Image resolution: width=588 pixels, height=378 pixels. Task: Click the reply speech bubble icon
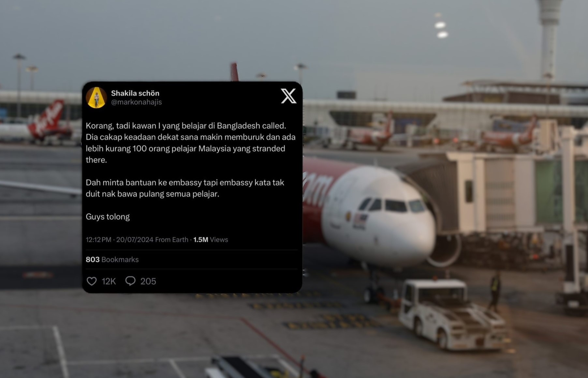pos(130,281)
